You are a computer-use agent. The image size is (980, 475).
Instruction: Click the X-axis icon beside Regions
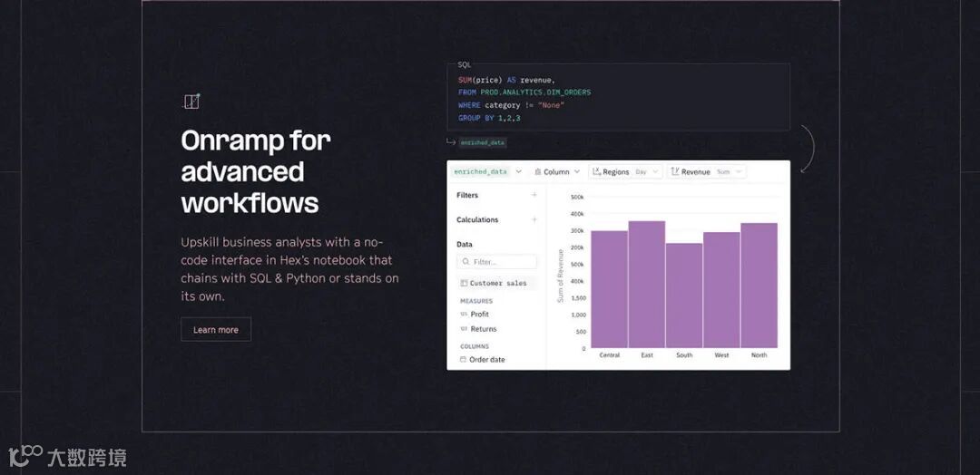click(596, 171)
